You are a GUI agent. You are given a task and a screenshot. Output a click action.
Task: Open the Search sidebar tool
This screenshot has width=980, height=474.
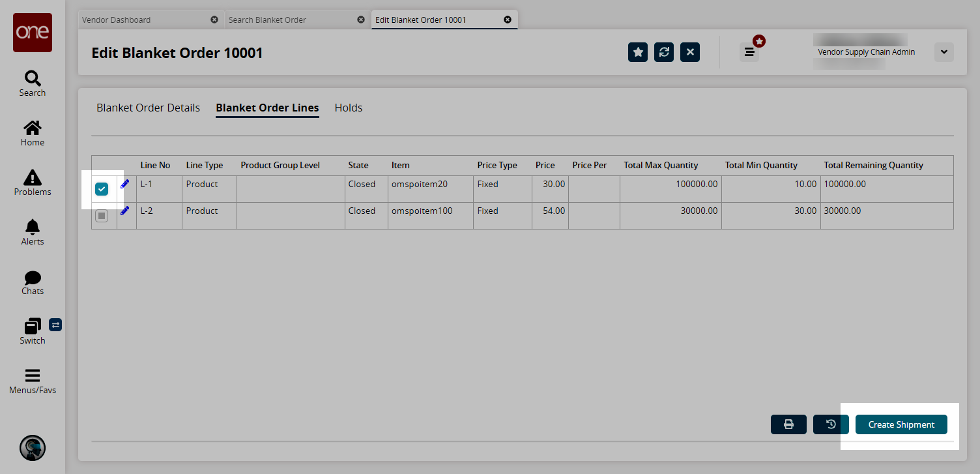click(33, 83)
